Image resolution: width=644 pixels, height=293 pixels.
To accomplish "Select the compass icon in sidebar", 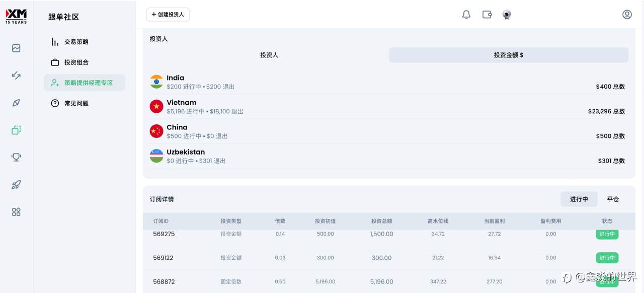I will click(16, 103).
